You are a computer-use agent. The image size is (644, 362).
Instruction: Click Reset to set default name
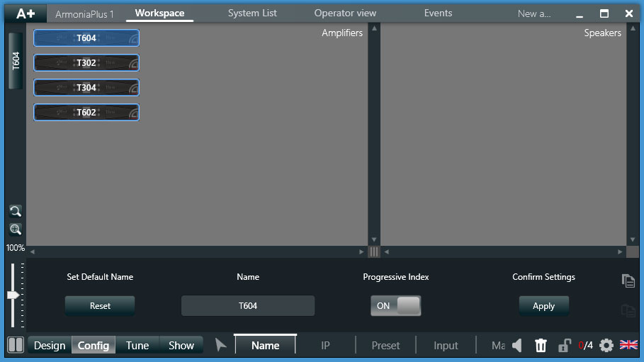[x=100, y=306]
